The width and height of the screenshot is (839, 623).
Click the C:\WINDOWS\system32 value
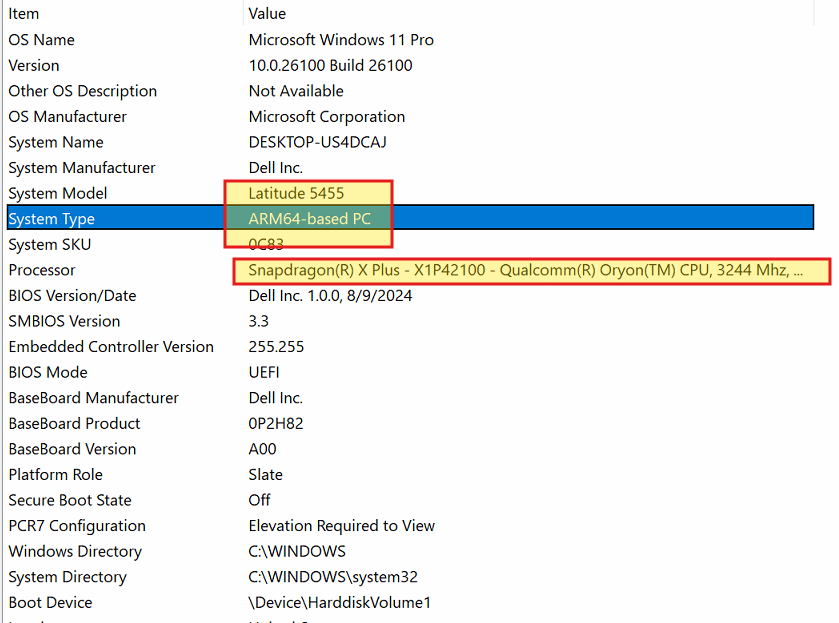click(x=333, y=577)
